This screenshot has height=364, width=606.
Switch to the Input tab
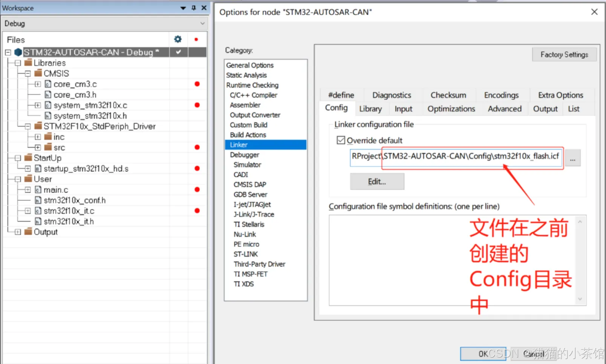pos(403,109)
